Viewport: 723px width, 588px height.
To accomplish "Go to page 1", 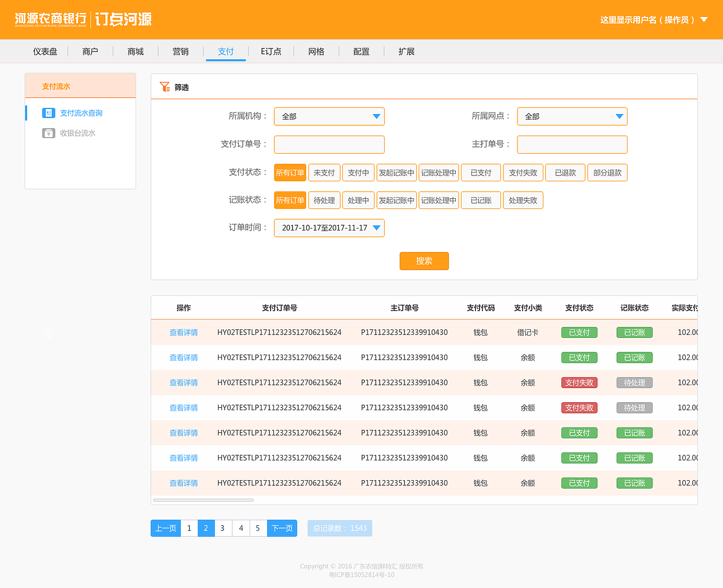I will [189, 528].
